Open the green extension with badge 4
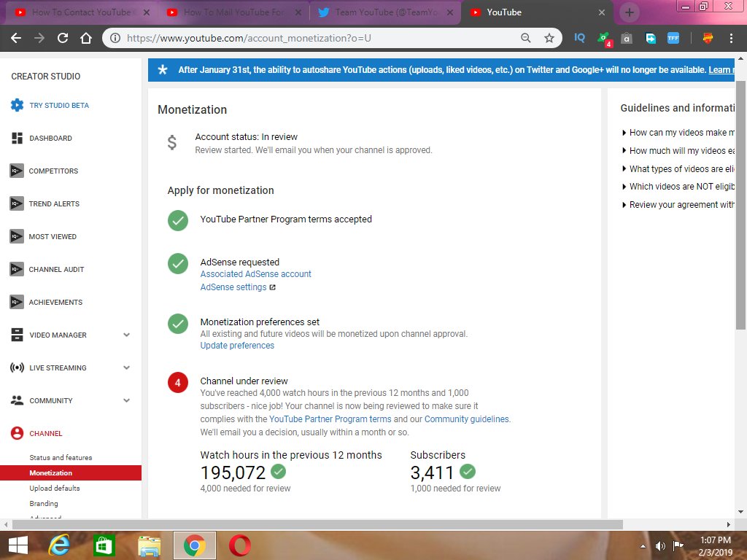Image resolution: width=747 pixels, height=560 pixels. click(x=604, y=39)
